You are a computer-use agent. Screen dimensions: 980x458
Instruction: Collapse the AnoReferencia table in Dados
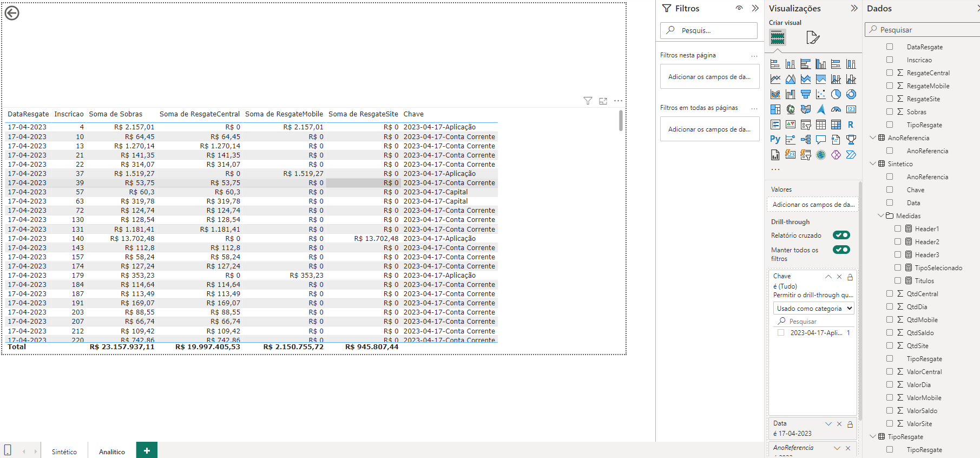coord(873,138)
